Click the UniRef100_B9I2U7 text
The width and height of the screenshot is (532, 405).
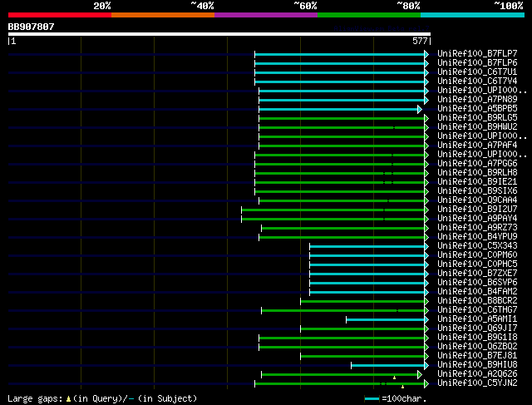click(477, 210)
